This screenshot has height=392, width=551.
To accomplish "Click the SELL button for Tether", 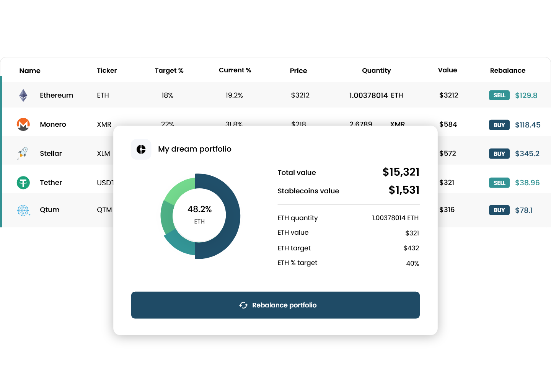I will [499, 183].
